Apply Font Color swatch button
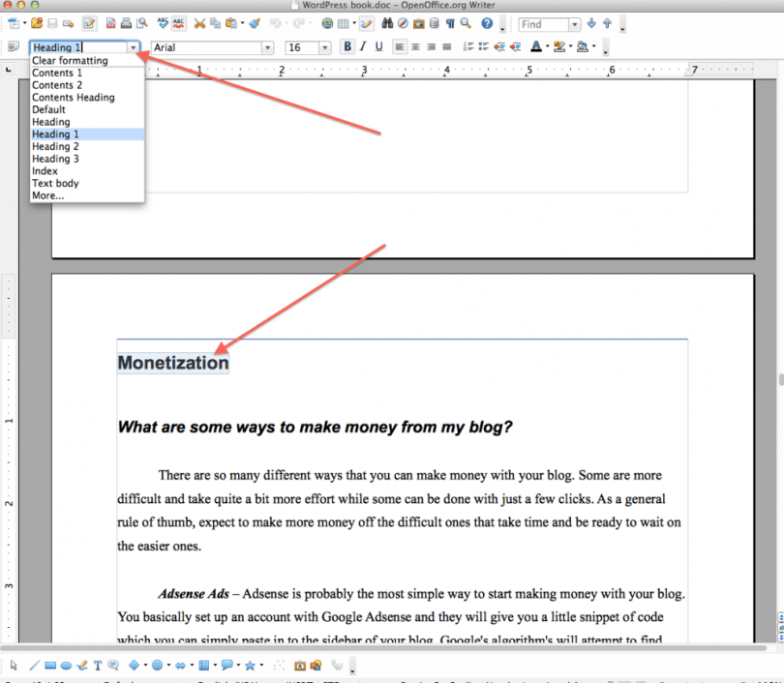The image size is (784, 683). (x=536, y=47)
